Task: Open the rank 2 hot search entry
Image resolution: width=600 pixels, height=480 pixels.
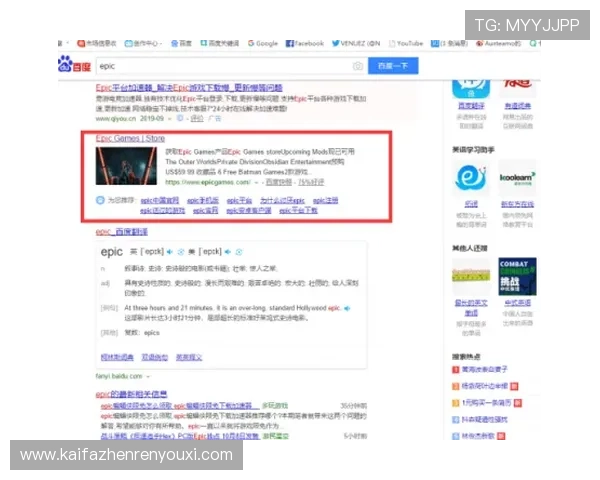Action: (485, 386)
